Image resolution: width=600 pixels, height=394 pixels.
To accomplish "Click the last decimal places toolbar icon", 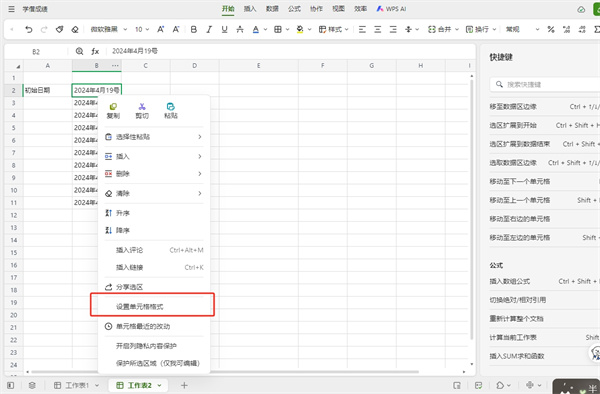I will tap(582, 29).
